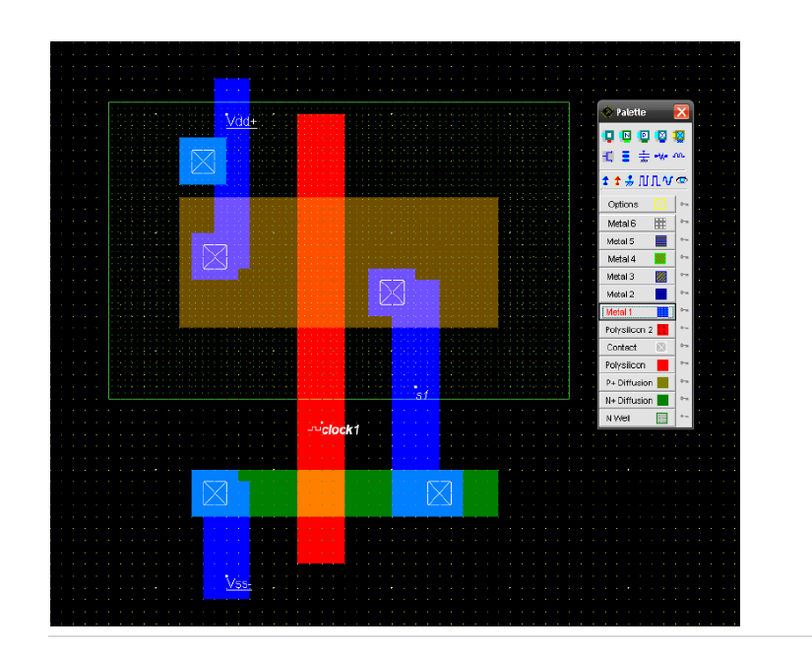The image size is (812, 655).
Task: Choose the P+ Diffusion layer
Action: pos(638,382)
